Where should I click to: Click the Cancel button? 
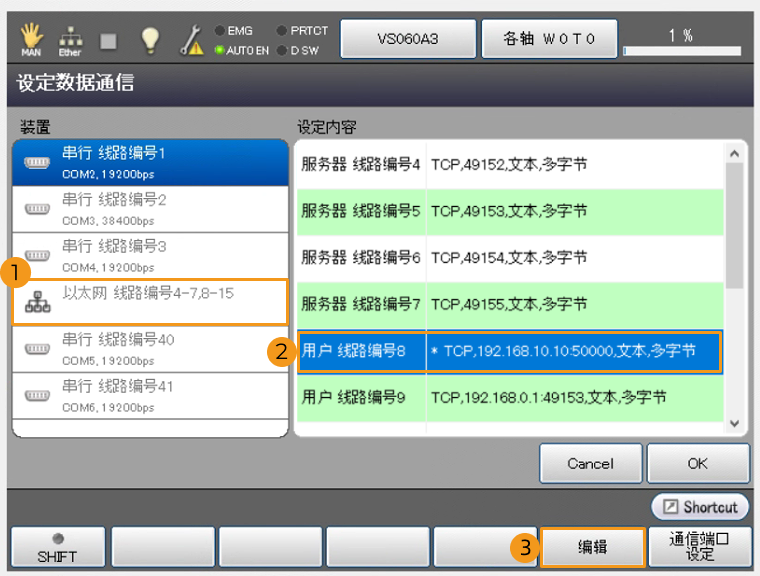pos(590,464)
